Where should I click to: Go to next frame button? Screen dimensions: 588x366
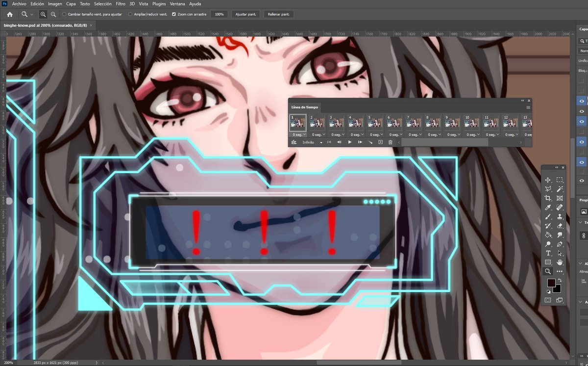point(360,142)
